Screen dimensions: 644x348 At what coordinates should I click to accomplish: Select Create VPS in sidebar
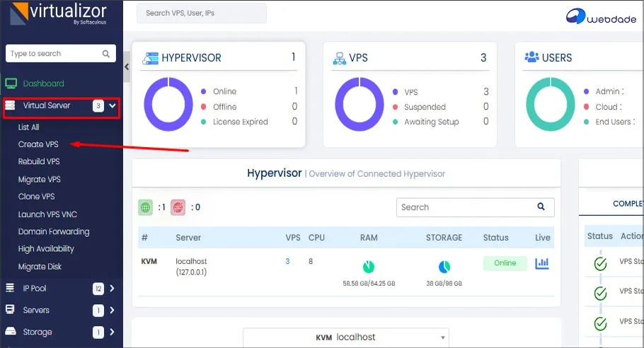click(x=38, y=144)
